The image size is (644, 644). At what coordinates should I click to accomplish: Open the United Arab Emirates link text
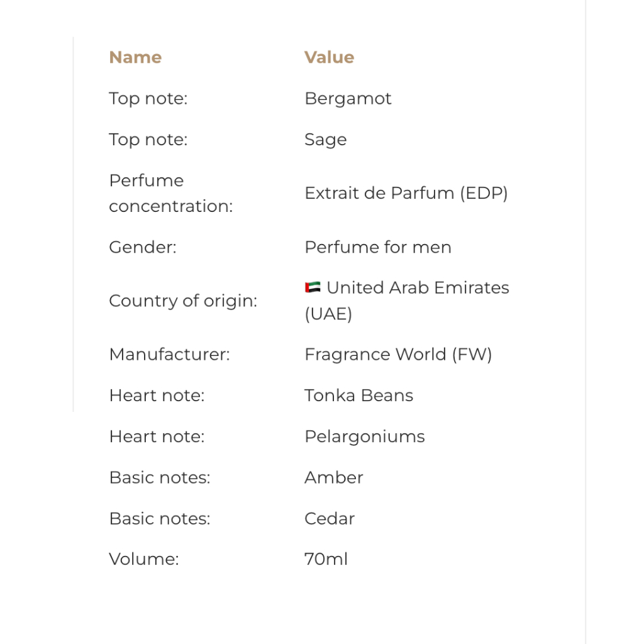point(418,287)
